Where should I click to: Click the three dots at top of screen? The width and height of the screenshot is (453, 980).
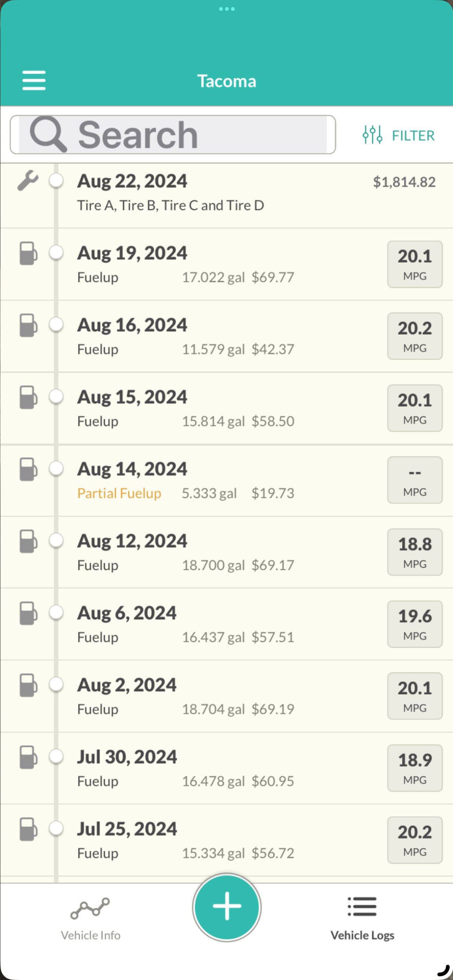tap(227, 9)
